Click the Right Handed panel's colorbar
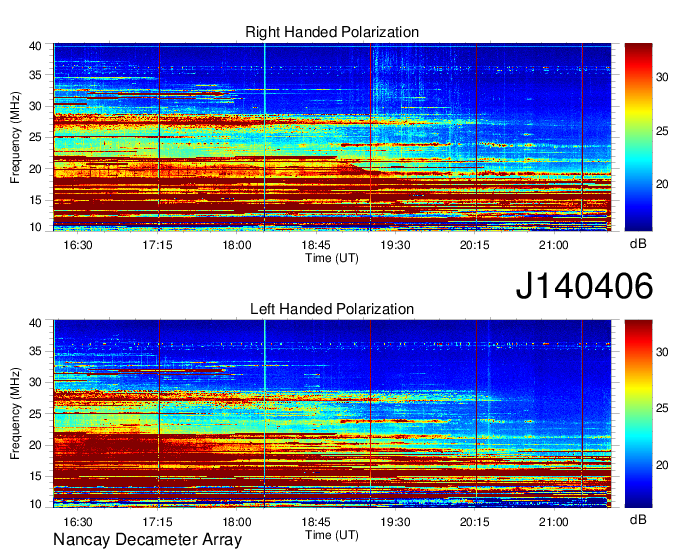This screenshot has height=552, width=680. (x=638, y=137)
